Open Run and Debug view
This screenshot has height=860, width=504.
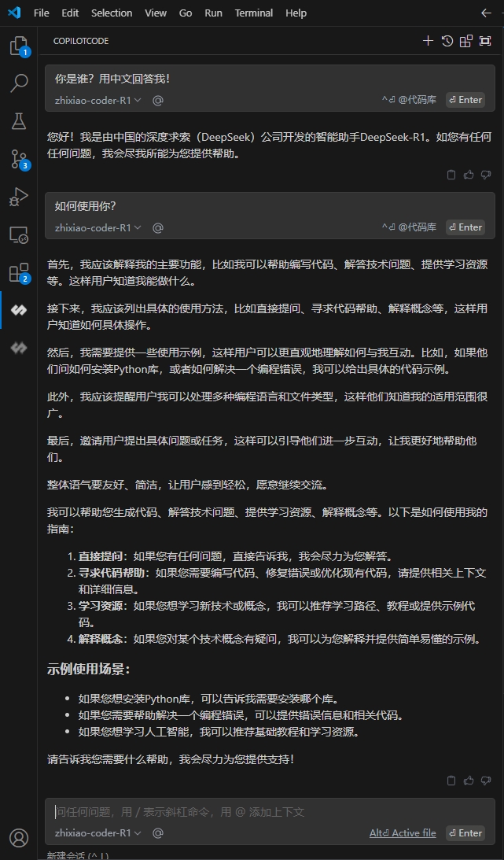click(18, 197)
